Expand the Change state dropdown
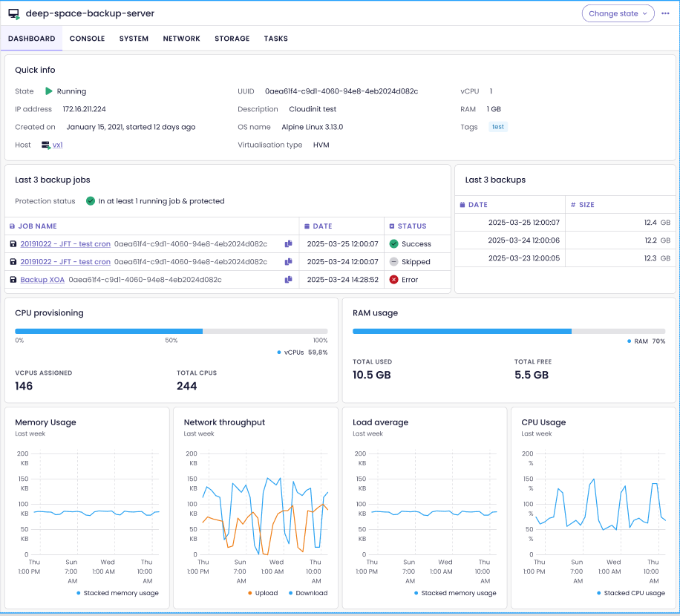Screen dimensions: 680x616 618,13
